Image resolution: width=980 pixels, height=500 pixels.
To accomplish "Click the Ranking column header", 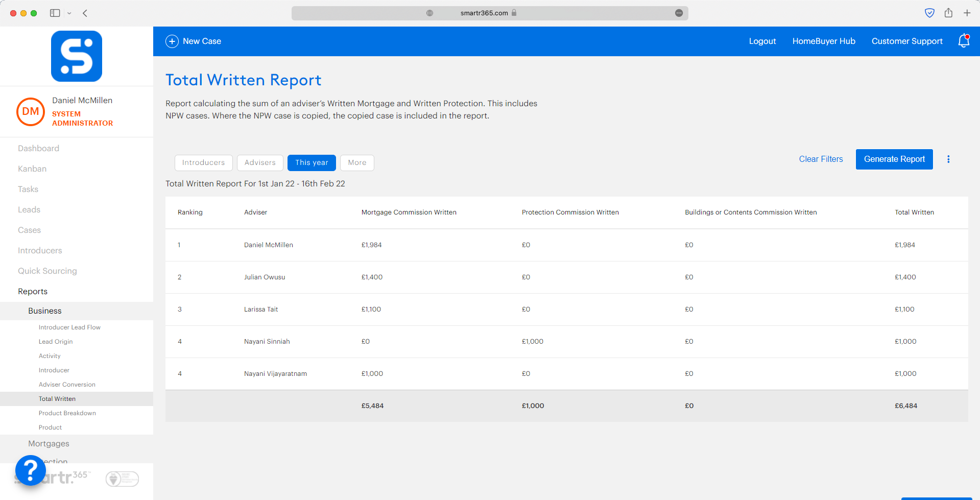I will [x=190, y=212].
